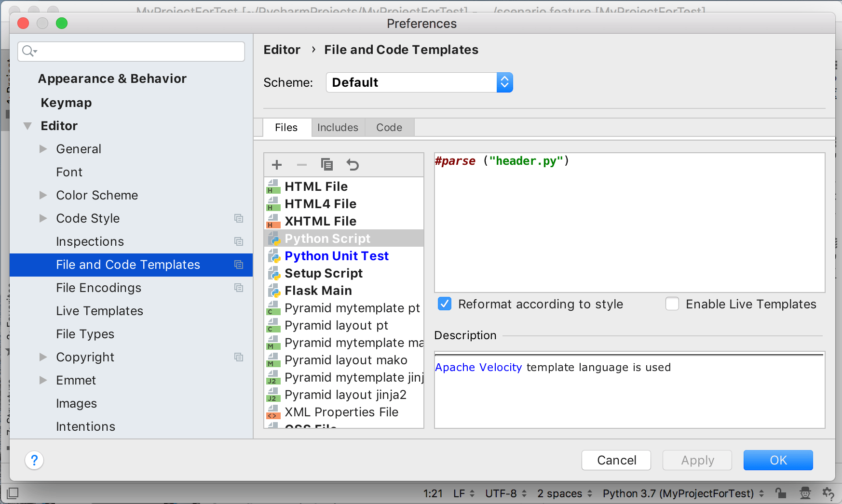Open the help question mark icon
The image size is (842, 504).
(34, 460)
